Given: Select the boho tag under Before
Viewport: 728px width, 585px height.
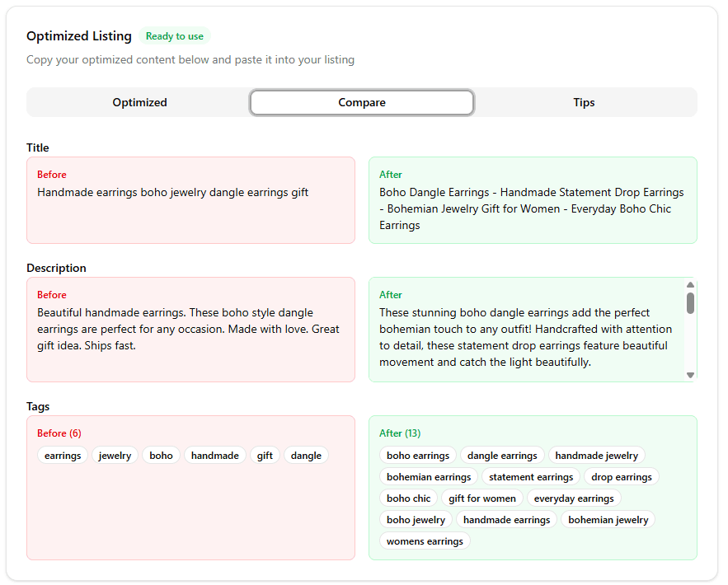Looking at the screenshot, I should pyautogui.click(x=160, y=455).
